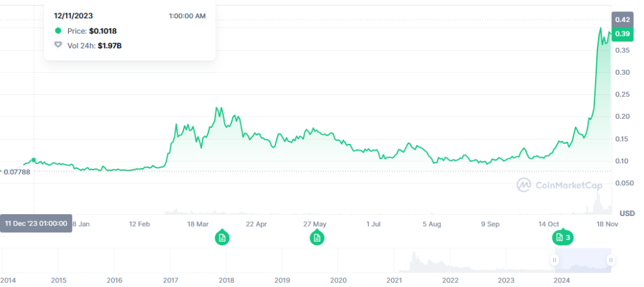
Task: Open the grouped news marker showing 3
Action: (563, 237)
